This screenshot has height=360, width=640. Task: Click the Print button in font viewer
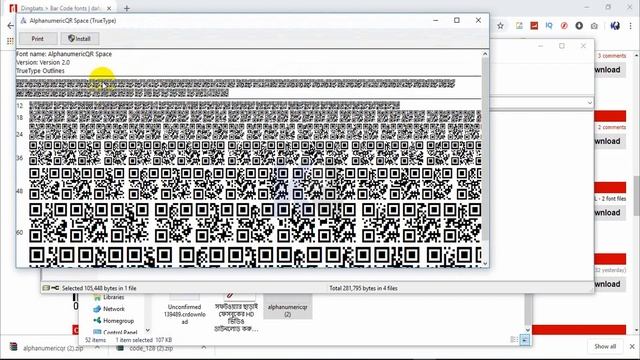pyautogui.click(x=38, y=39)
